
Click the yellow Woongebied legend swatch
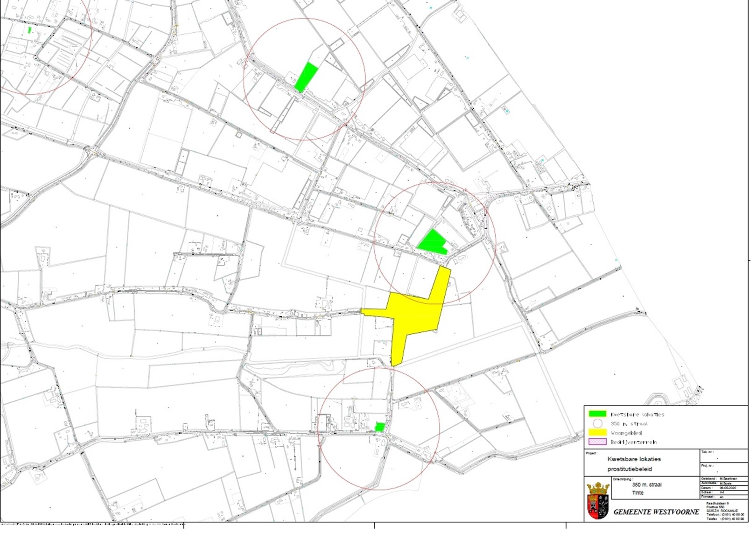598,433
